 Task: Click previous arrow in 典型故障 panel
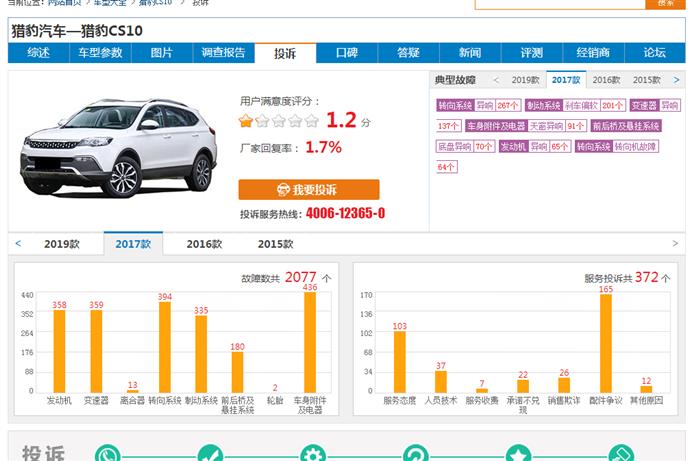[x=496, y=80]
